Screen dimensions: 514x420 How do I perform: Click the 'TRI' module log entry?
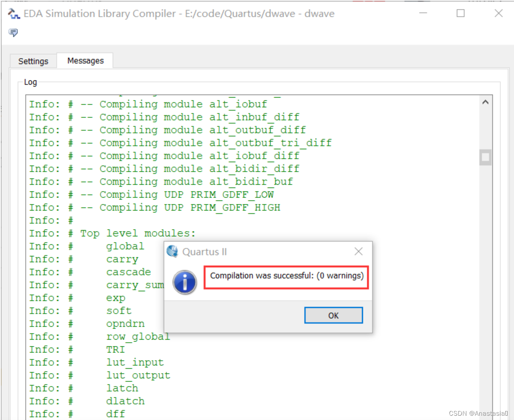click(x=115, y=349)
